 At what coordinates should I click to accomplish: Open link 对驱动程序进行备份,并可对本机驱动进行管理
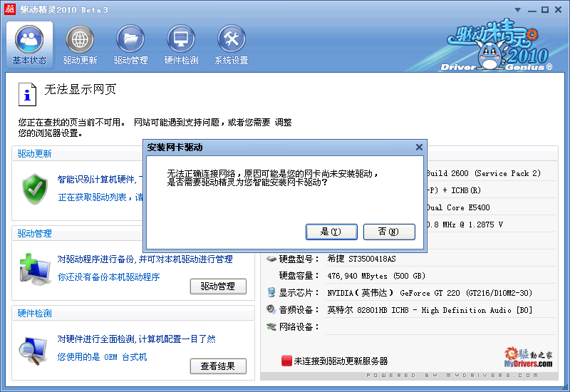tap(145, 259)
